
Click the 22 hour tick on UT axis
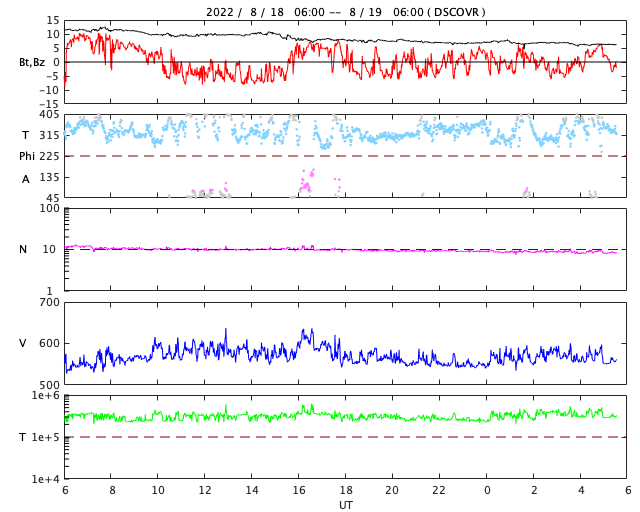[x=439, y=490]
